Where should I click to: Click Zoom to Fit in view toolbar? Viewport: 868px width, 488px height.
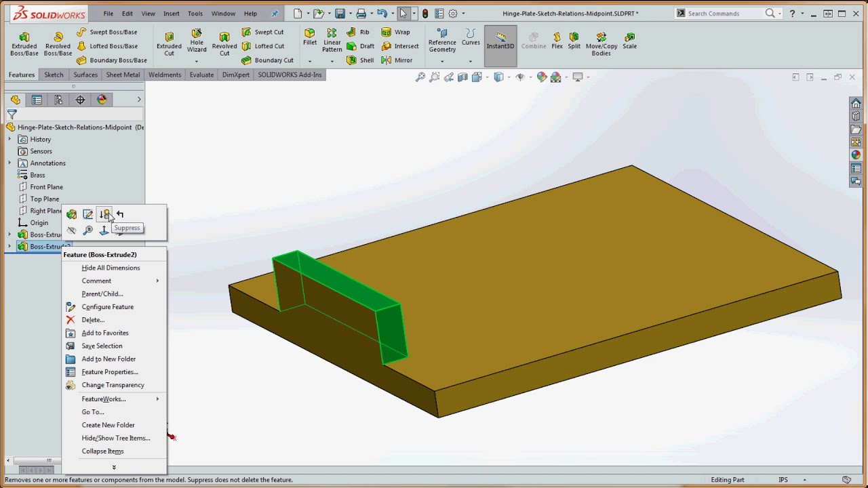pyautogui.click(x=420, y=77)
